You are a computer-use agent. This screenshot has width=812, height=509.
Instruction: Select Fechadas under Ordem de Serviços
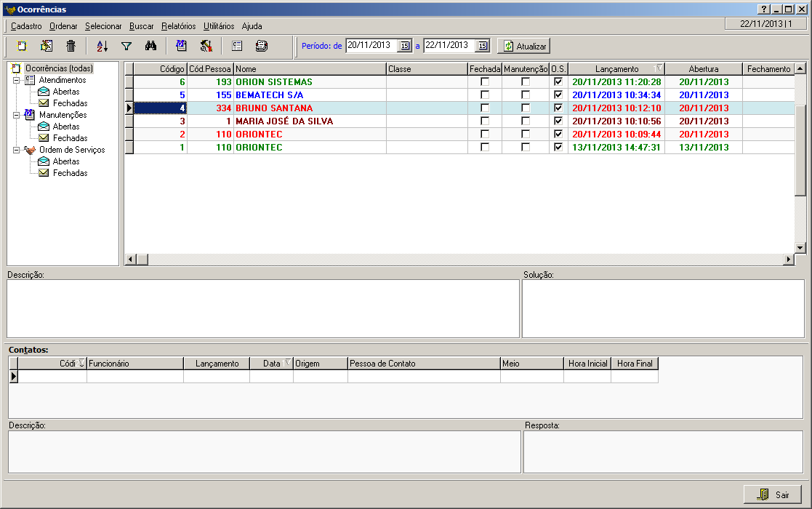click(x=70, y=173)
